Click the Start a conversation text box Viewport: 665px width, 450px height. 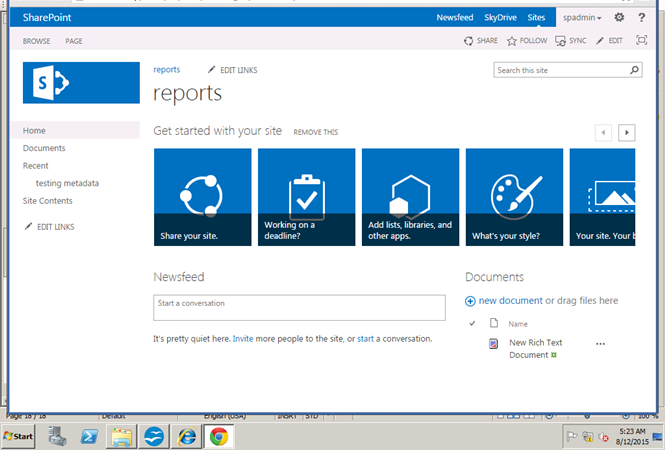click(299, 307)
